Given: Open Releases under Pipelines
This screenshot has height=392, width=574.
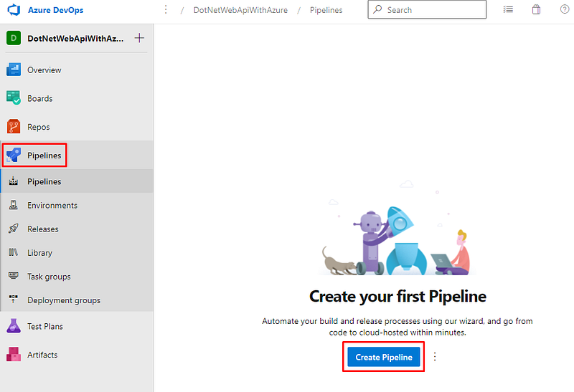Looking at the screenshot, I should click(x=43, y=229).
